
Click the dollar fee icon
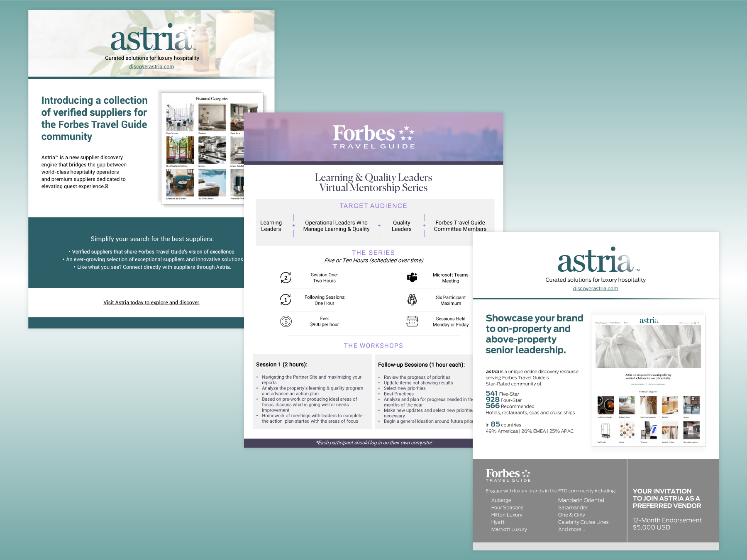pos(286,321)
